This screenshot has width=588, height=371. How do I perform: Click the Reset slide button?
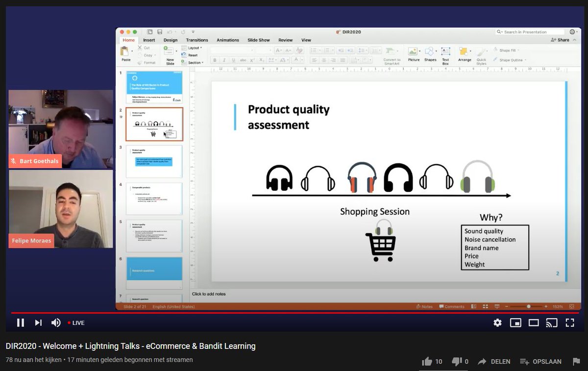(x=190, y=55)
